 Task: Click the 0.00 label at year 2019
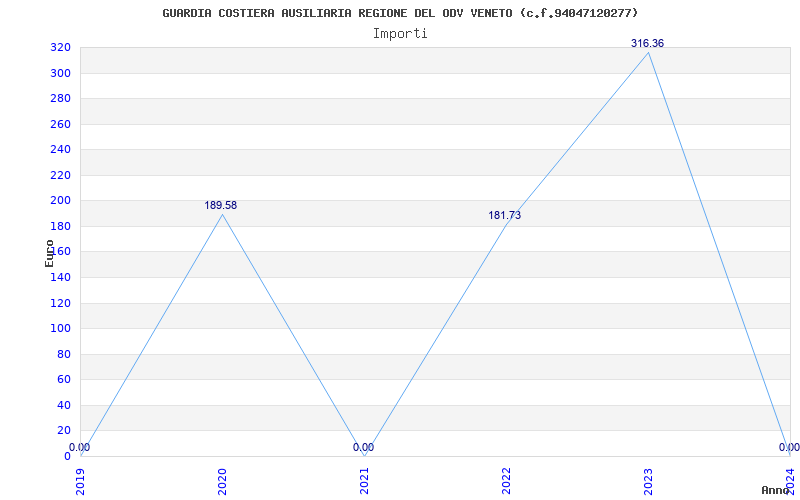click(x=79, y=447)
